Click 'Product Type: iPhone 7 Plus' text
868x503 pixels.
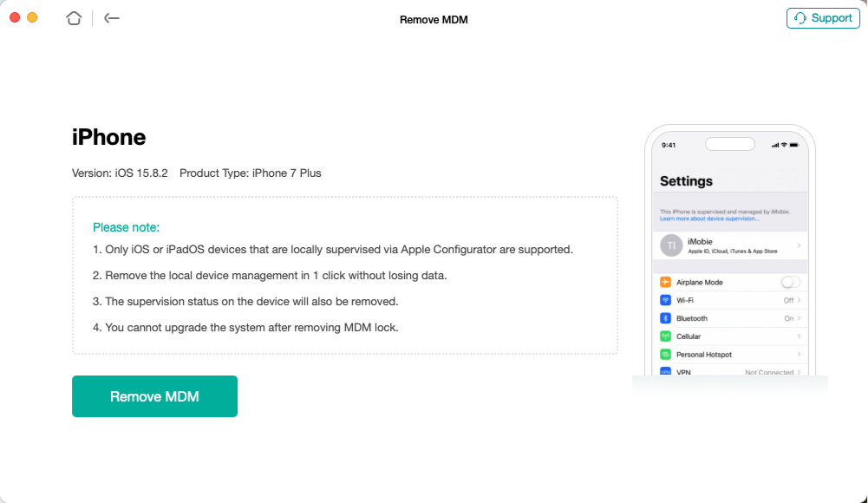[x=251, y=173]
